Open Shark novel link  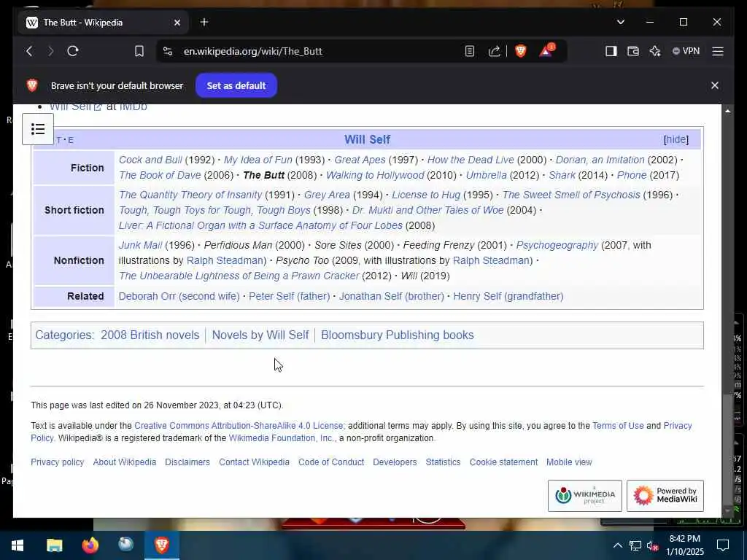[x=562, y=175]
